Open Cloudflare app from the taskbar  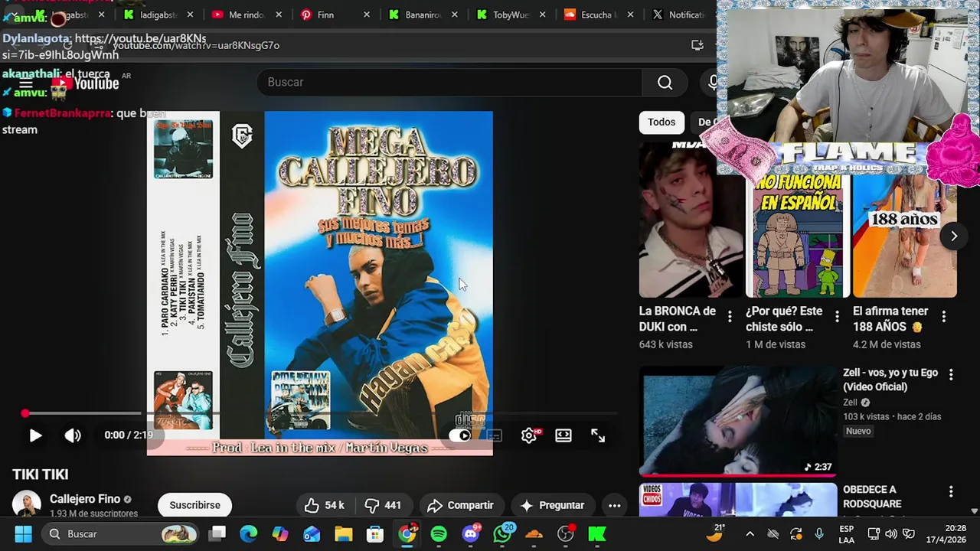click(x=534, y=533)
